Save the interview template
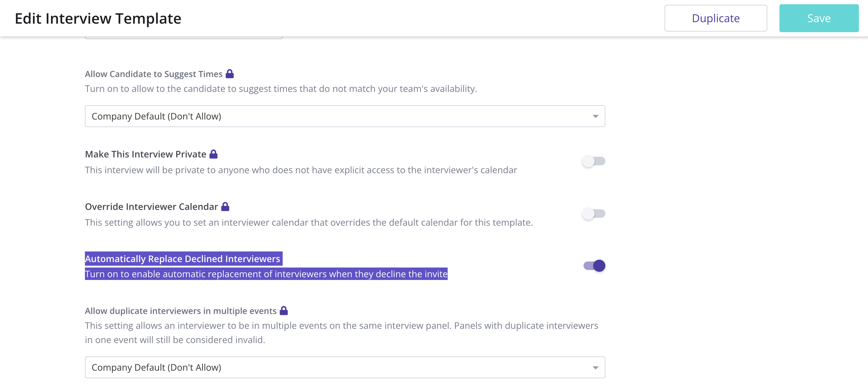 pyautogui.click(x=819, y=18)
